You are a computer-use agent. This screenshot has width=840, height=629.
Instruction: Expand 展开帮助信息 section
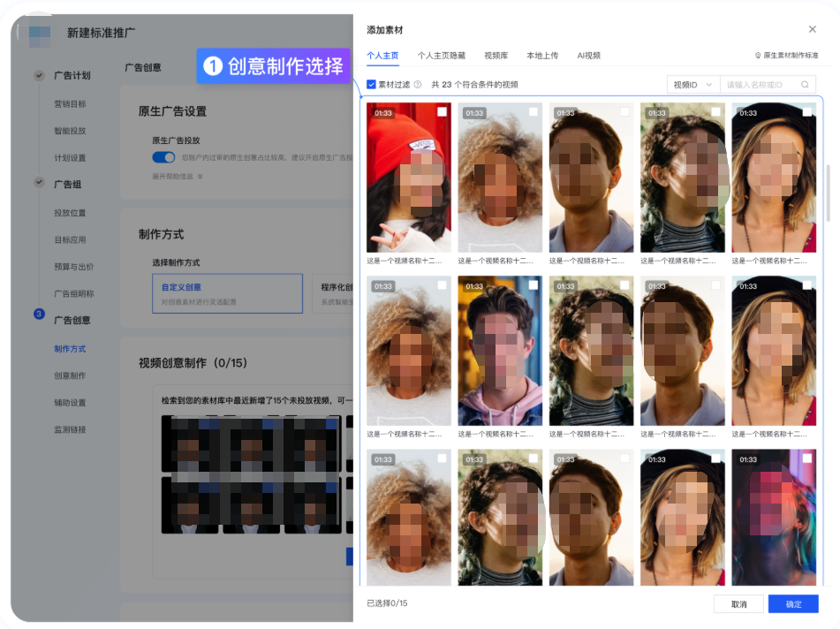[x=178, y=176]
